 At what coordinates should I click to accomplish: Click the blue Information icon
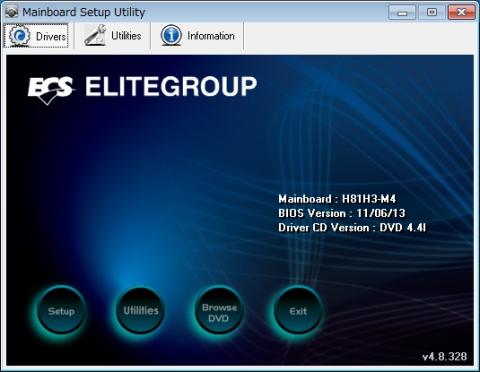pyautogui.click(x=171, y=35)
